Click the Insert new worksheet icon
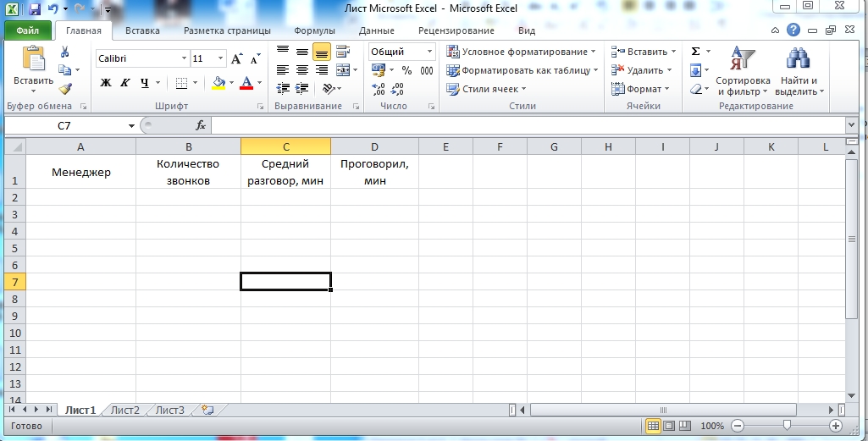Image resolution: width=868 pixels, height=441 pixels. click(x=207, y=410)
